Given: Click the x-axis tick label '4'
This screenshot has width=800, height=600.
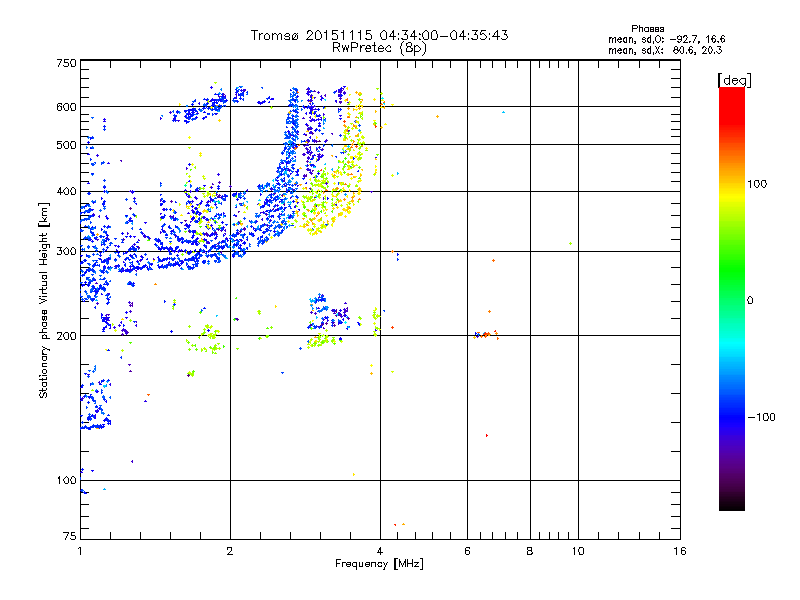Looking at the screenshot, I should (380, 551).
